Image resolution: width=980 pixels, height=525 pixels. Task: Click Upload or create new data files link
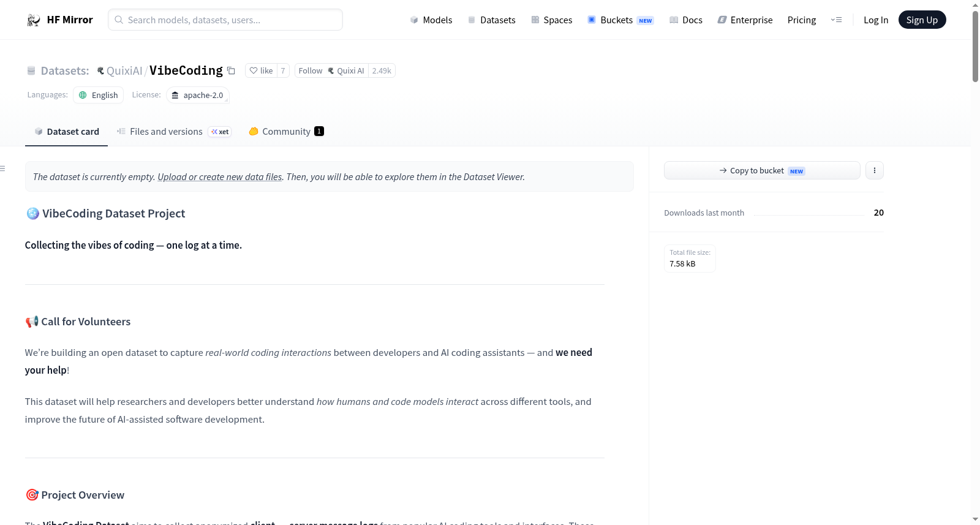[x=220, y=176]
